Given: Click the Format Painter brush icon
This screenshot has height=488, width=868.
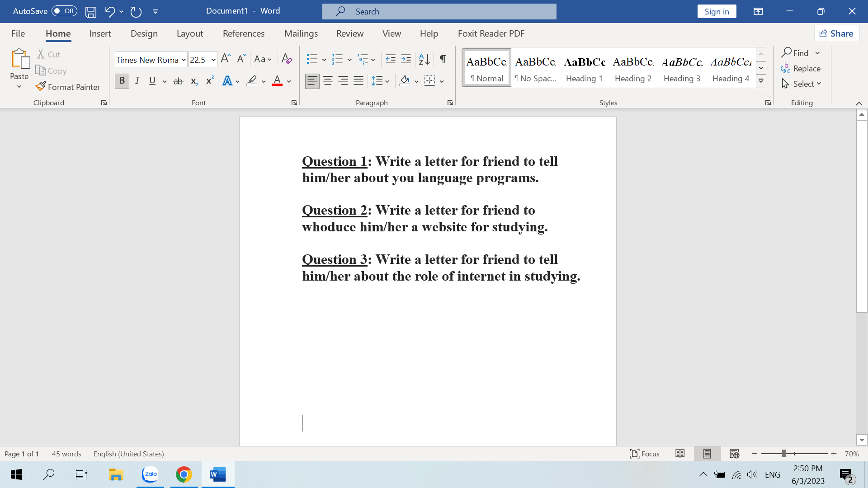Looking at the screenshot, I should pos(41,86).
